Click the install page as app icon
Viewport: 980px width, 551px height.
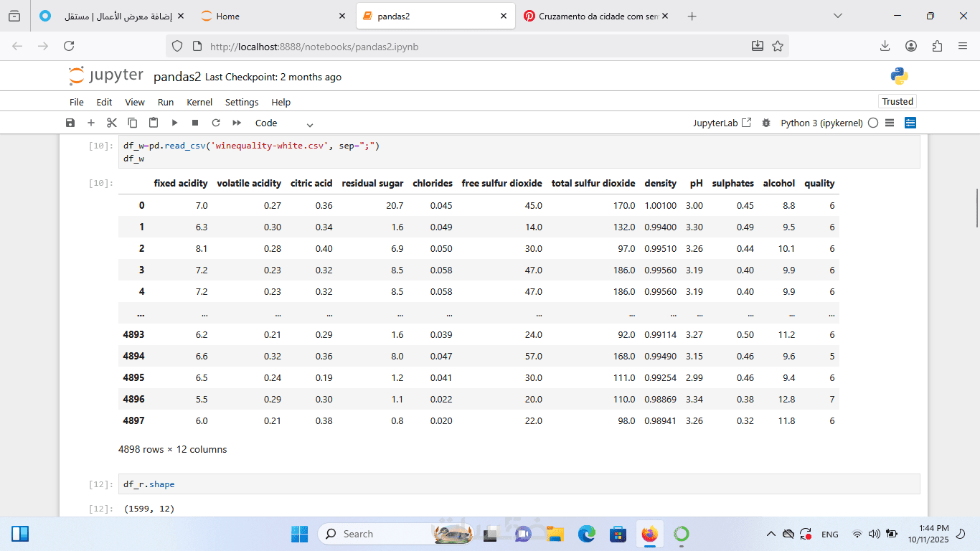pyautogui.click(x=758, y=46)
